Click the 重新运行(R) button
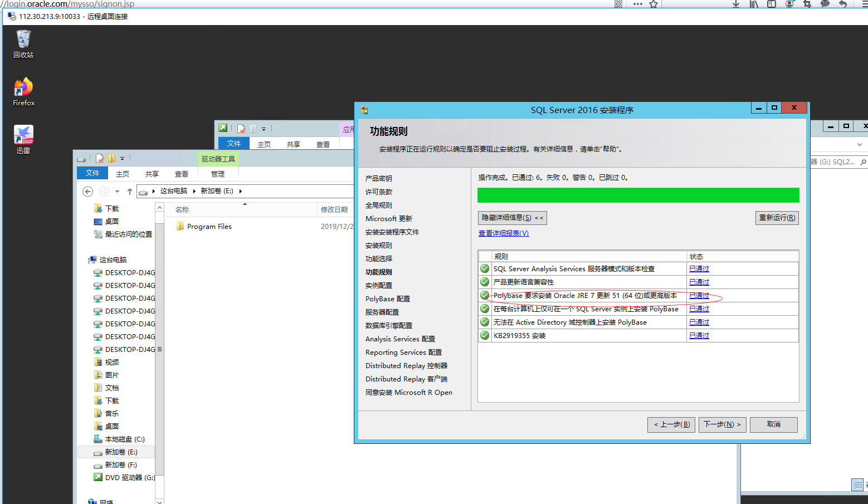The height and width of the screenshot is (504, 868). 777,218
